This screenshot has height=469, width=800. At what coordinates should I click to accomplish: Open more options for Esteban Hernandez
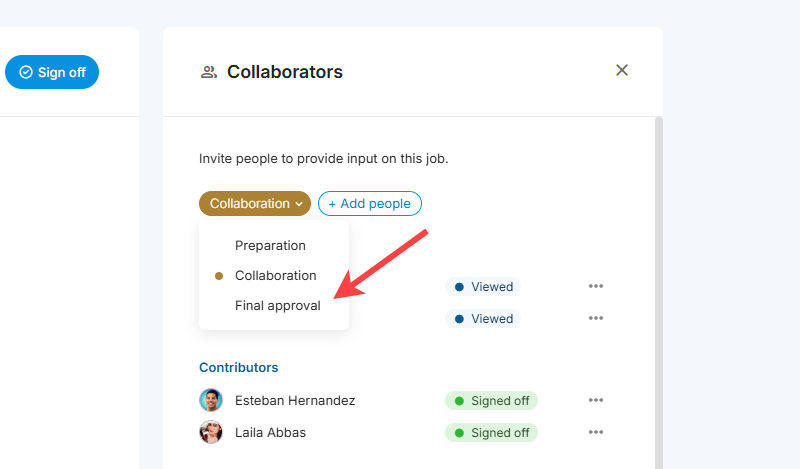596,400
